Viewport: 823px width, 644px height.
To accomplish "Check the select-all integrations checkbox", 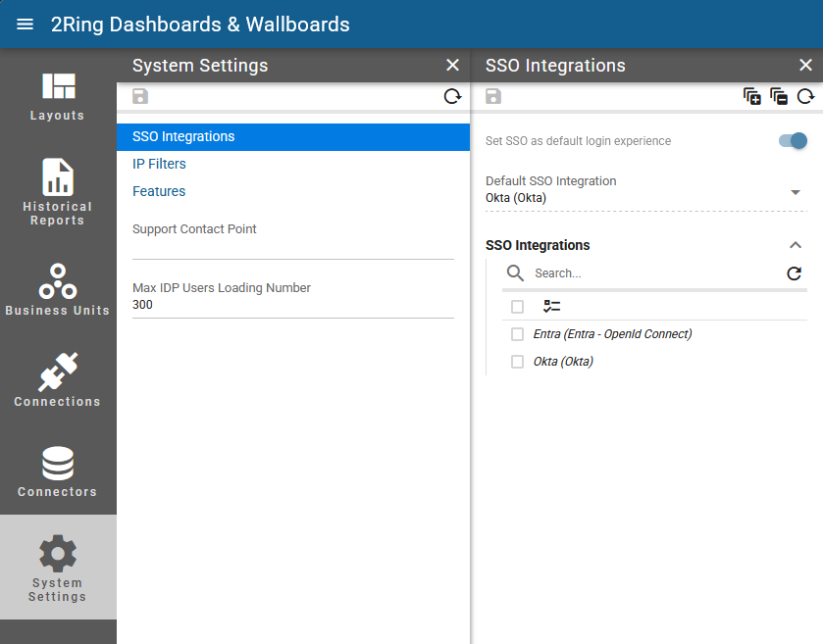I will pyautogui.click(x=518, y=306).
